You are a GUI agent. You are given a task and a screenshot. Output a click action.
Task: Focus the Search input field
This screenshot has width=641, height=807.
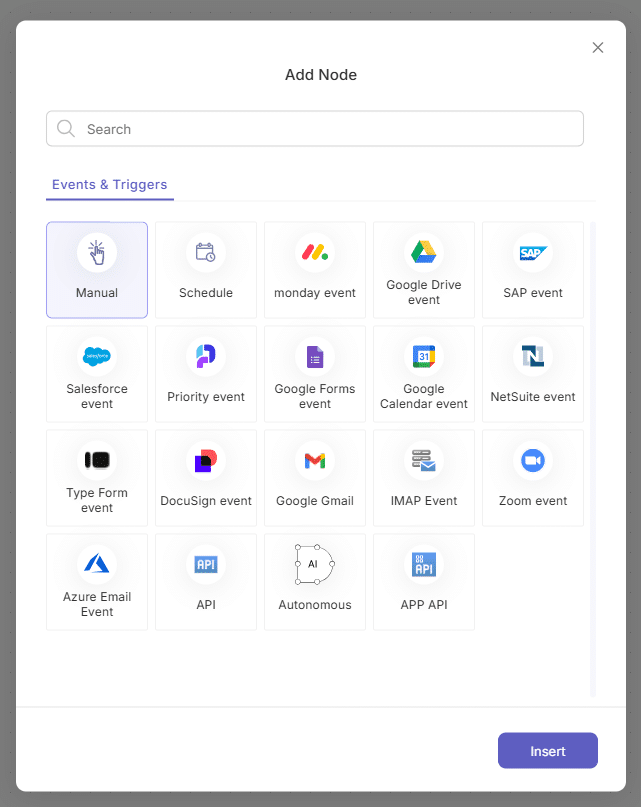(315, 129)
